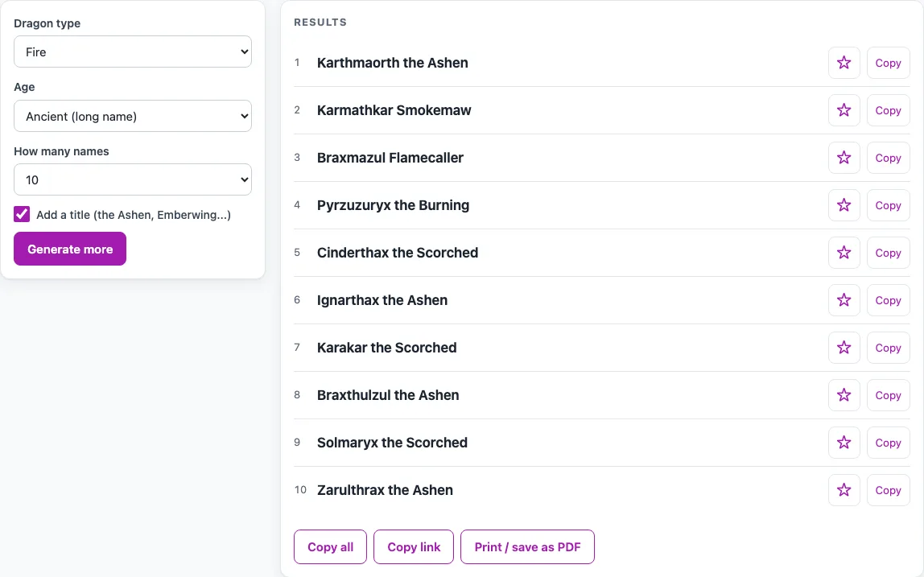The image size is (924, 577).
Task: Open the How many names dropdown
Action: click(x=133, y=179)
